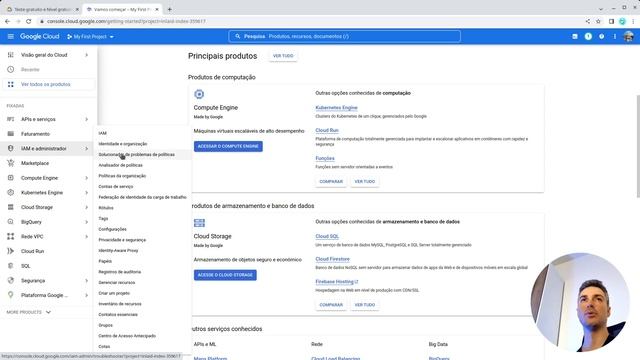Expand Rede VPC submenu arrow
640x360 pixels.
87,237
